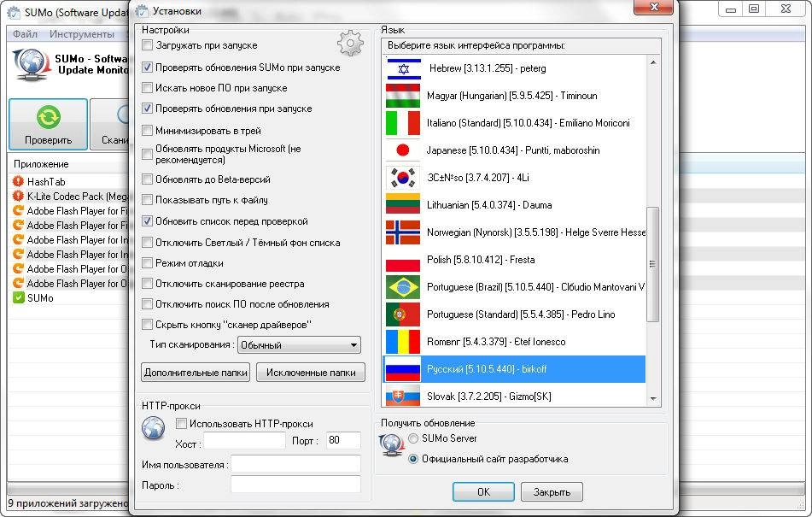Select the Romanian flag icon
The image size is (812, 517).
[x=403, y=342]
